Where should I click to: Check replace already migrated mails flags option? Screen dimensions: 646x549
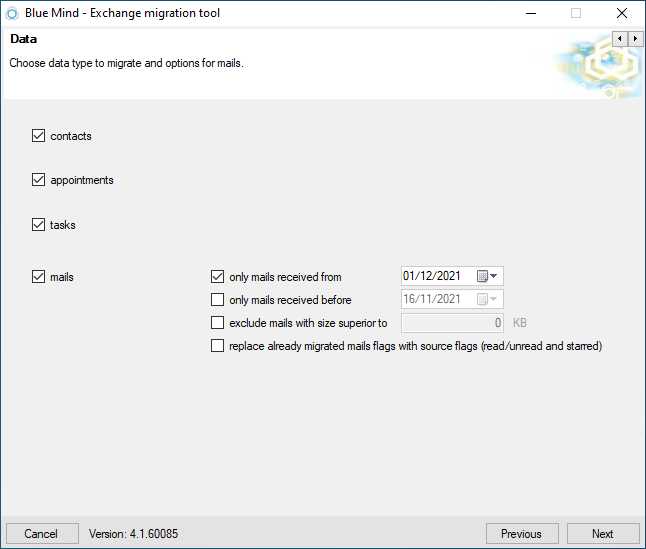tap(218, 346)
